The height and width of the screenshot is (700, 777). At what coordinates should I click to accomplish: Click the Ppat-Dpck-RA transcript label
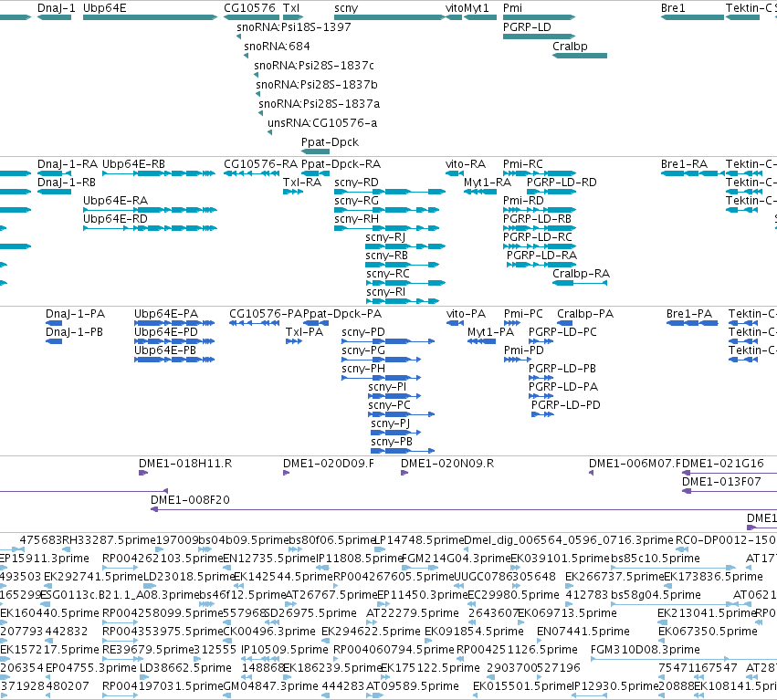click(341, 164)
